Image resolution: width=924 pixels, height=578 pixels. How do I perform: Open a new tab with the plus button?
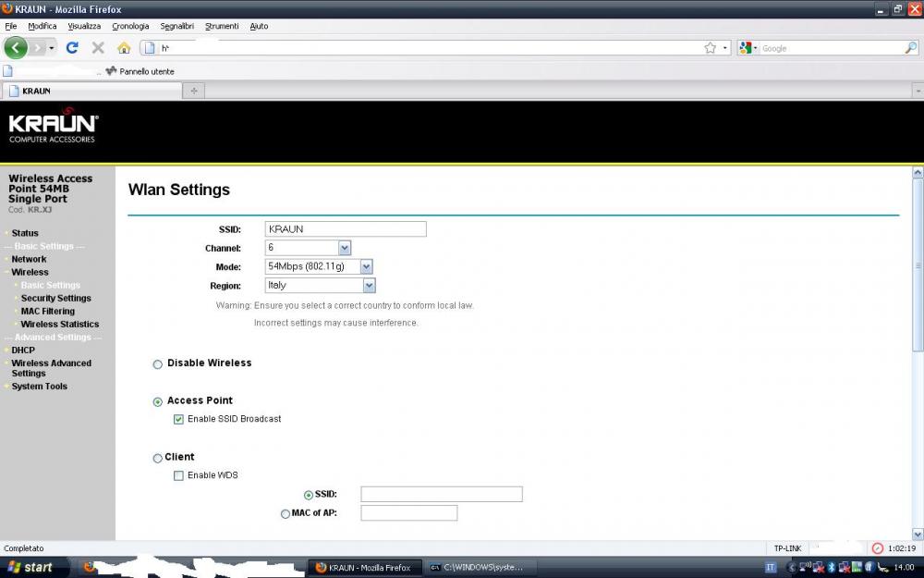pyautogui.click(x=194, y=91)
